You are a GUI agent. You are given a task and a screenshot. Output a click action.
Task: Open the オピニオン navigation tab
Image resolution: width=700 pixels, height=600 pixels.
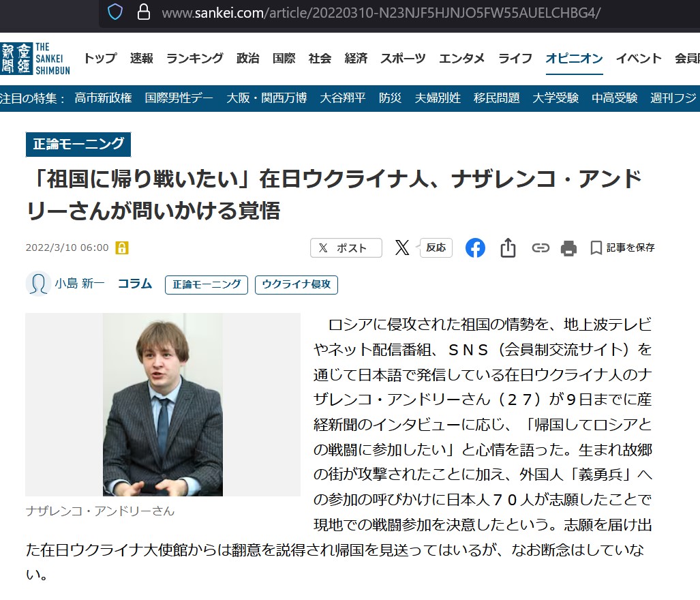coord(574,59)
